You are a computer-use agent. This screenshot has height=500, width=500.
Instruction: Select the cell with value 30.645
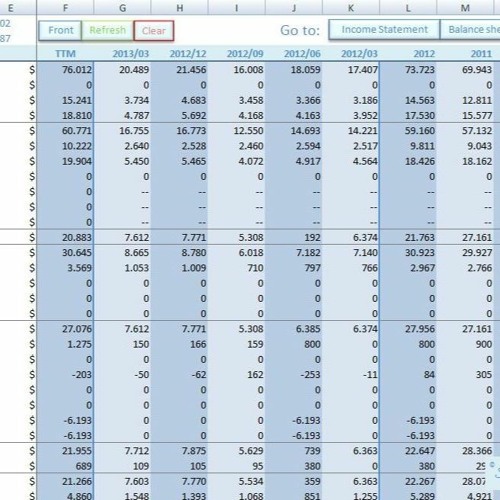[65, 253]
